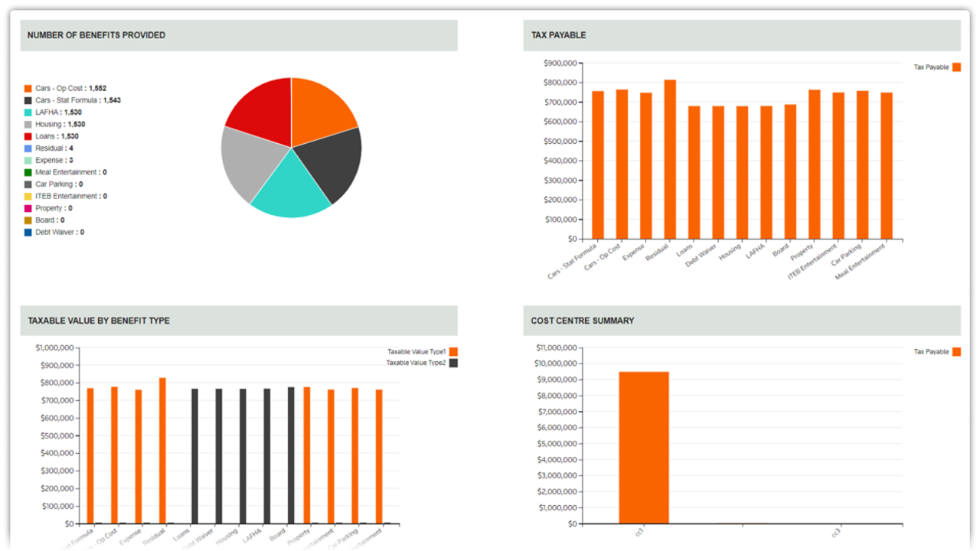The width and height of the screenshot is (980, 551).
Task: Toggle Taxable Value Type1 legend series
Action: pos(421,352)
